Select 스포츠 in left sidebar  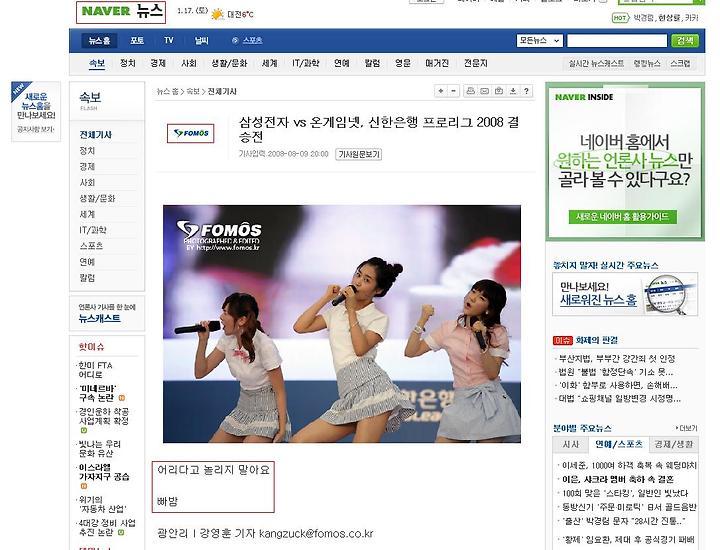click(x=91, y=246)
